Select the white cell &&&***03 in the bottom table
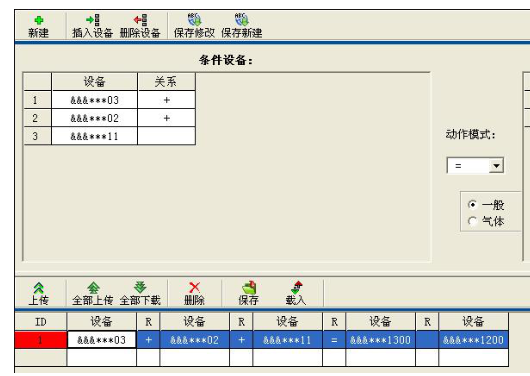 pyautogui.click(x=102, y=340)
